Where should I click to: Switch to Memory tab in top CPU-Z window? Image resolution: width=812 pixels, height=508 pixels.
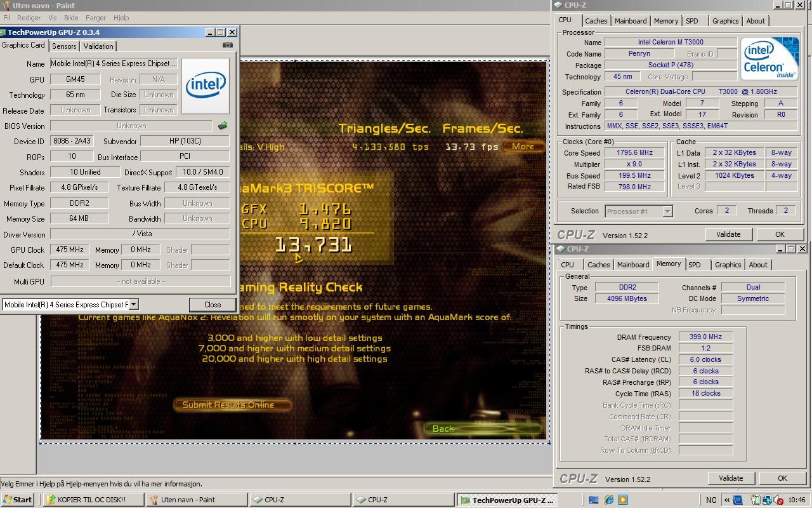[x=666, y=21]
